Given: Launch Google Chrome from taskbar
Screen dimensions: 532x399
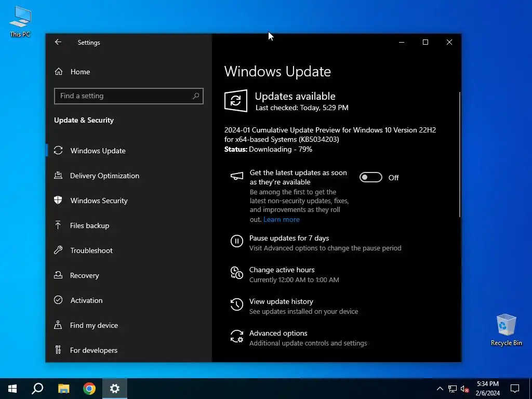Looking at the screenshot, I should click(x=89, y=389).
